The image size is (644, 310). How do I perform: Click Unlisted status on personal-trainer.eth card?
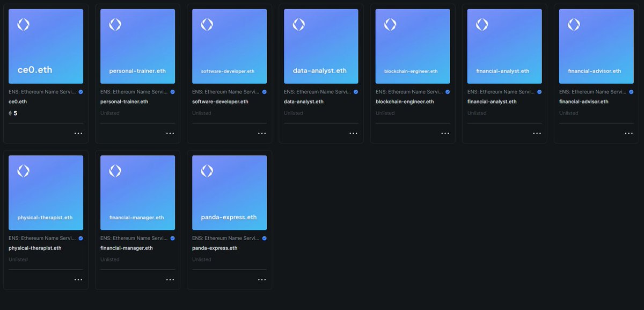(x=110, y=113)
